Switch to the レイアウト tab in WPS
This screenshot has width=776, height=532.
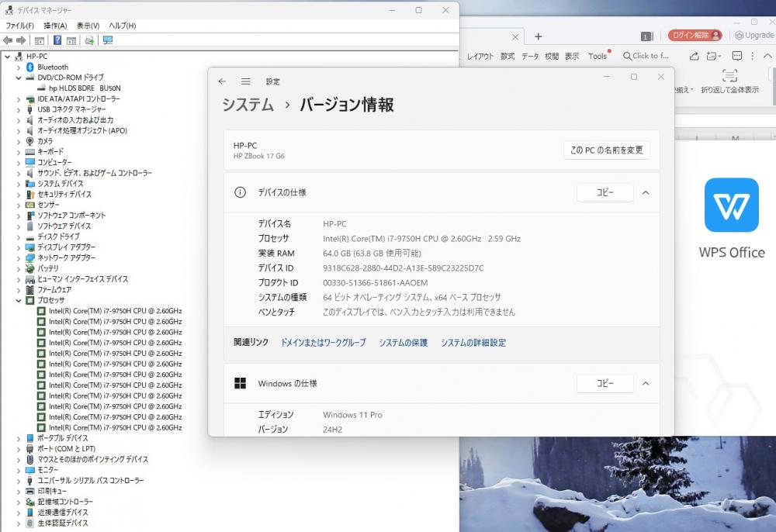(x=480, y=57)
